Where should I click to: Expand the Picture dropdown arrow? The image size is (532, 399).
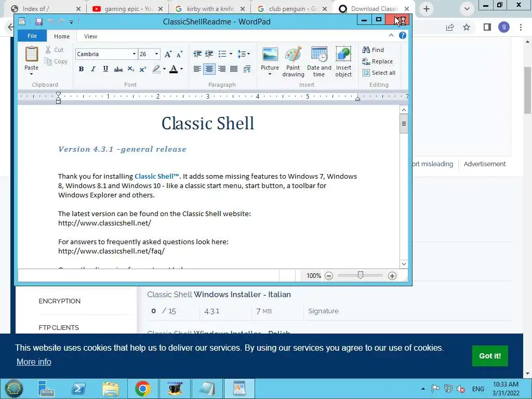tap(270, 74)
